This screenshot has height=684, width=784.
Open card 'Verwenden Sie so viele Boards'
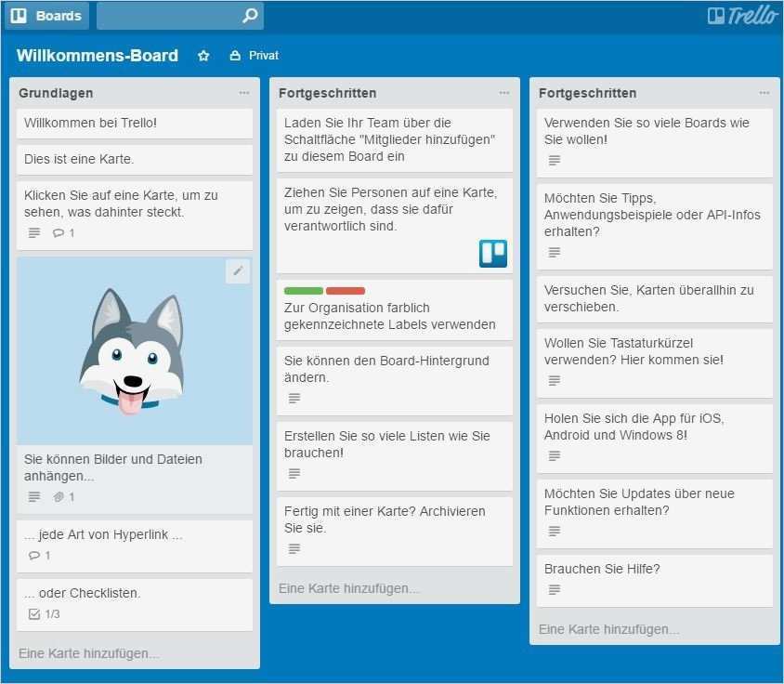(x=655, y=143)
